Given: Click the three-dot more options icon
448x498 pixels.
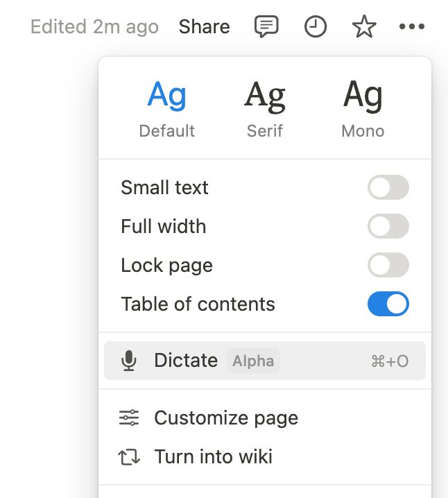Looking at the screenshot, I should click(x=412, y=26).
